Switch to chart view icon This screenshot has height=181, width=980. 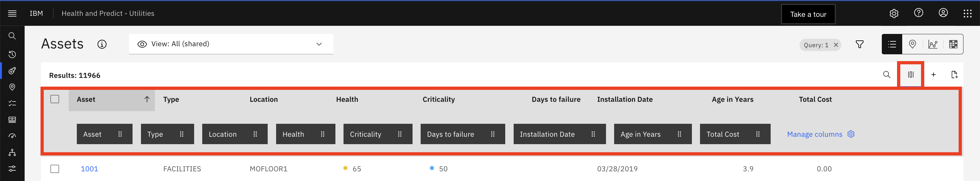coord(932,44)
